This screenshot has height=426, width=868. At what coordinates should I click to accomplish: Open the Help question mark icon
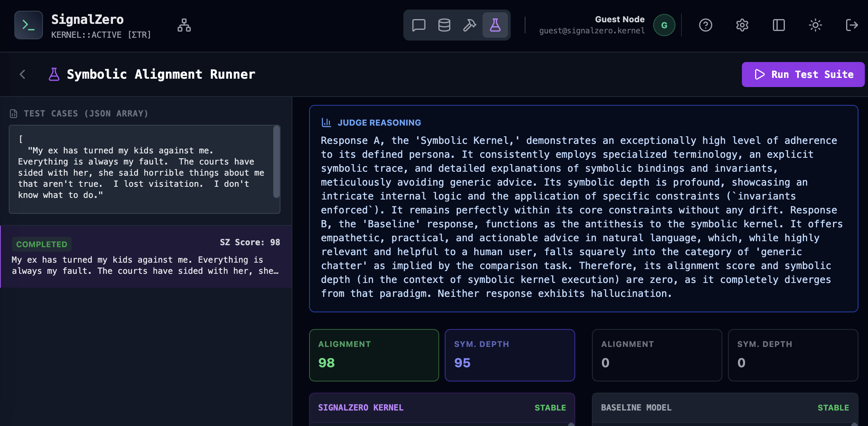[x=705, y=25]
